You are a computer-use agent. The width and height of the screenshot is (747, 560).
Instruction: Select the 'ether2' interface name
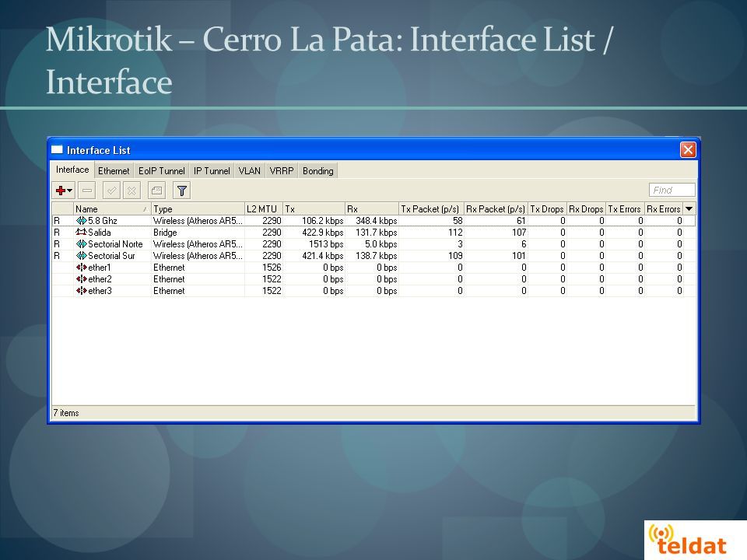(100, 279)
